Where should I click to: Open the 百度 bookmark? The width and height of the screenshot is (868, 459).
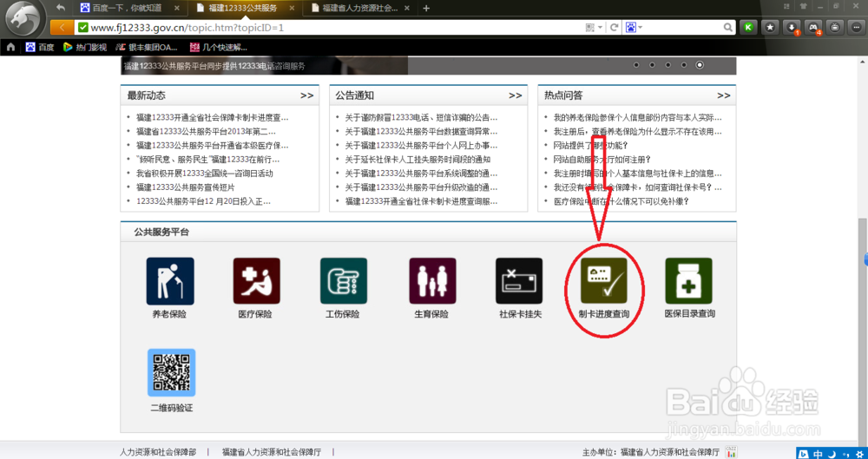(x=39, y=47)
